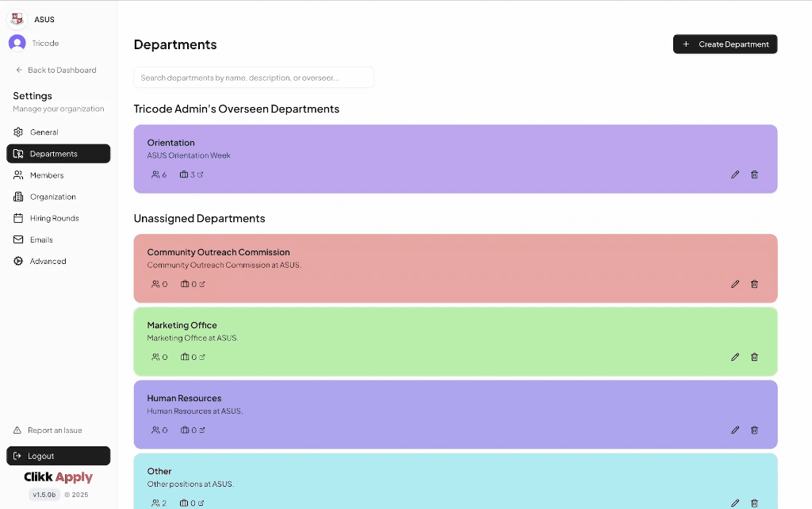Screen dimensions: 812x509
Task: Click the department search input field
Action: (254, 77)
